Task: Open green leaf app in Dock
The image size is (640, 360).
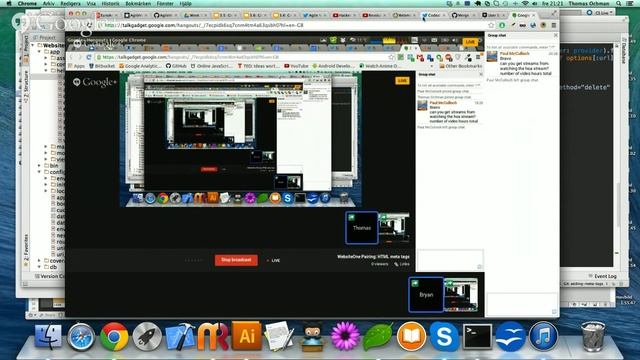Action: (378, 337)
